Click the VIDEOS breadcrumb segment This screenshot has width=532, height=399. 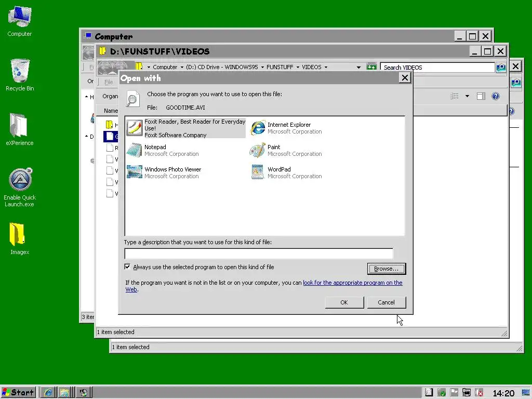312,67
